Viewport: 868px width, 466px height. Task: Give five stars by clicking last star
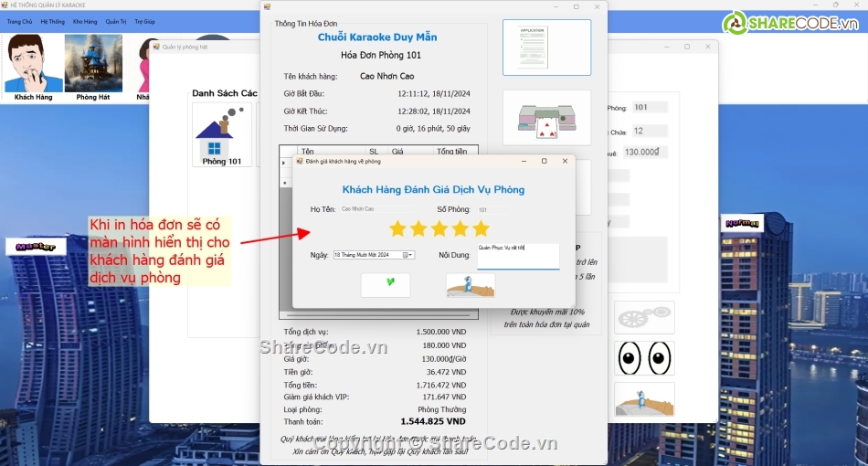pos(481,228)
